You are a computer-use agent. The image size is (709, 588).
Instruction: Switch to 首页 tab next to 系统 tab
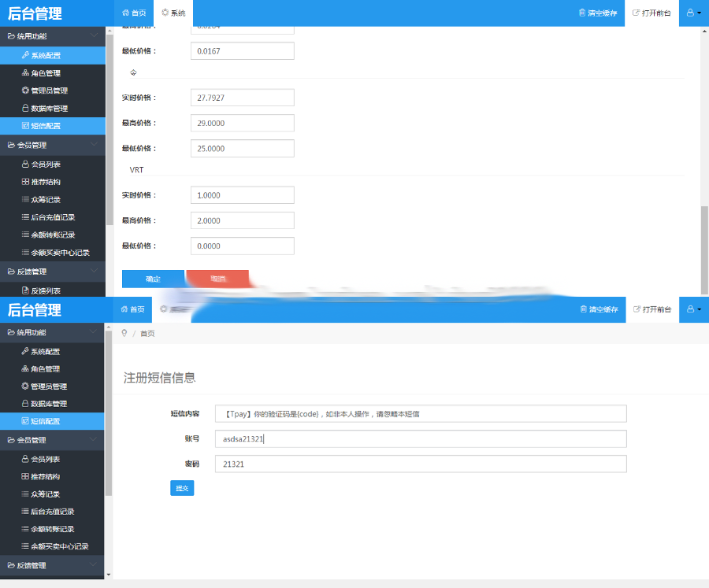pyautogui.click(x=134, y=13)
